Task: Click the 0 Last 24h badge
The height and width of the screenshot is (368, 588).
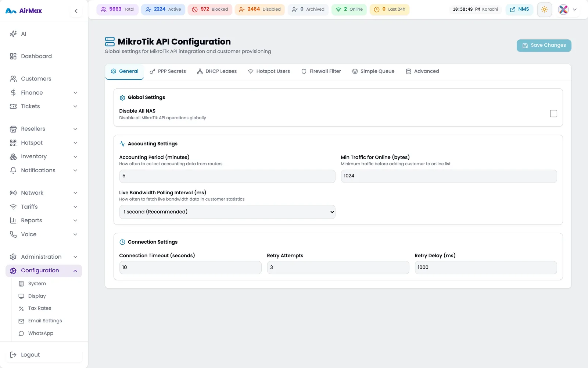Action: (390, 9)
